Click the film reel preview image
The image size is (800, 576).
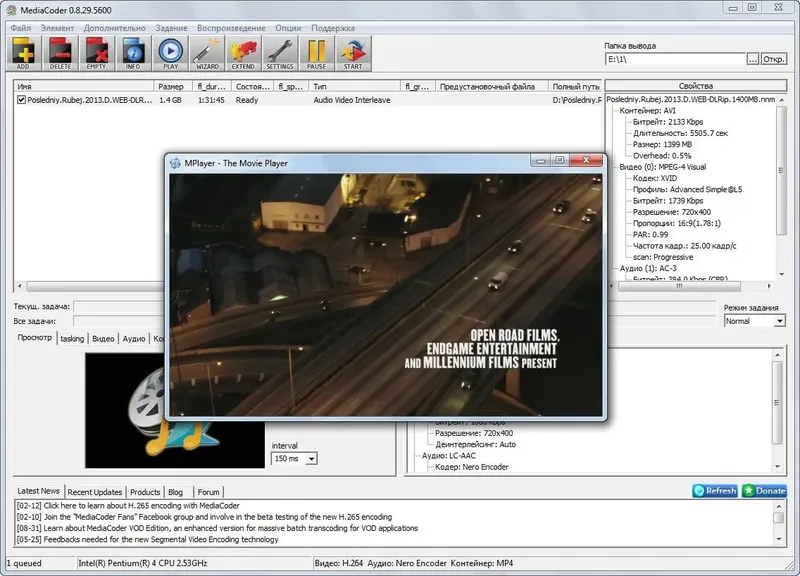(174, 410)
